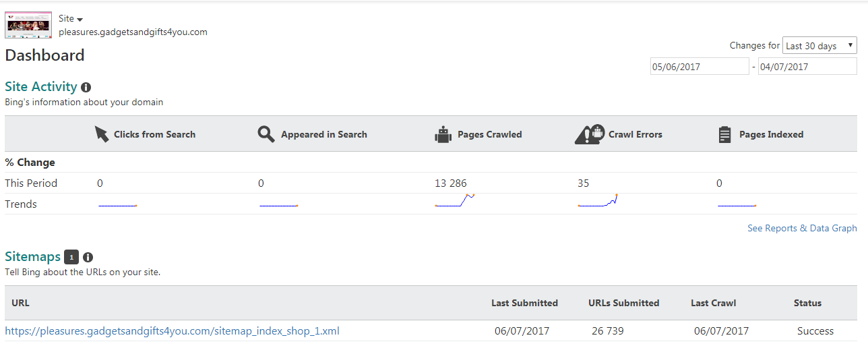Click the Pages Crawled trend sparkline

point(455,200)
